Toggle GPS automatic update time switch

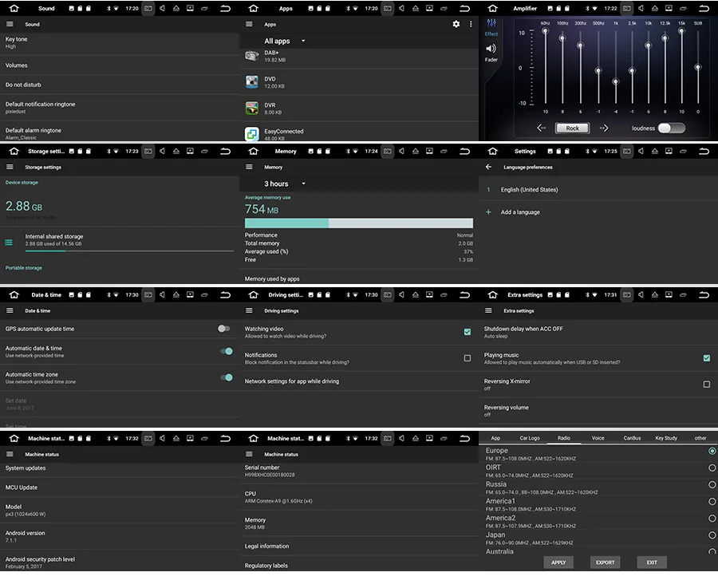[x=224, y=329]
